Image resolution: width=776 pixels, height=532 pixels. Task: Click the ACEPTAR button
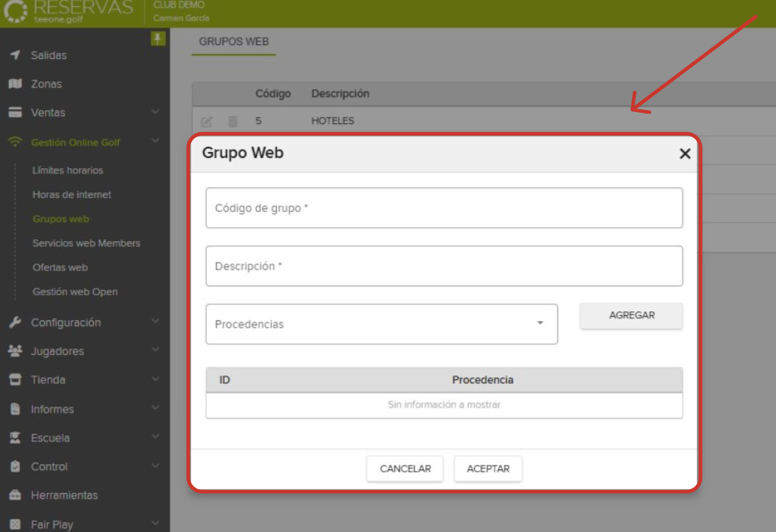coord(488,469)
